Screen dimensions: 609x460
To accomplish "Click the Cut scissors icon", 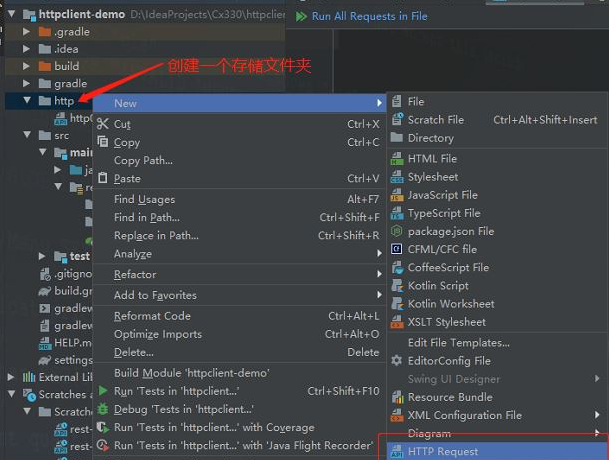I will (103, 124).
